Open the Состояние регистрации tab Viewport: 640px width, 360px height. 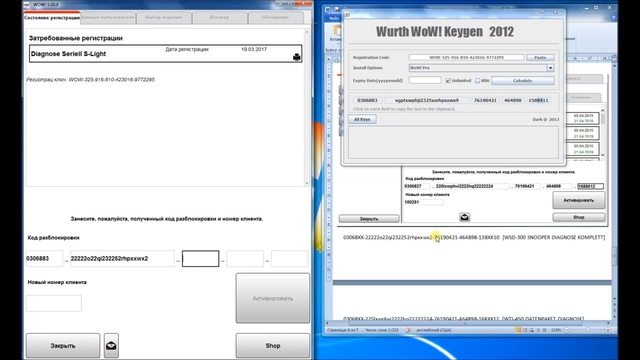point(52,18)
